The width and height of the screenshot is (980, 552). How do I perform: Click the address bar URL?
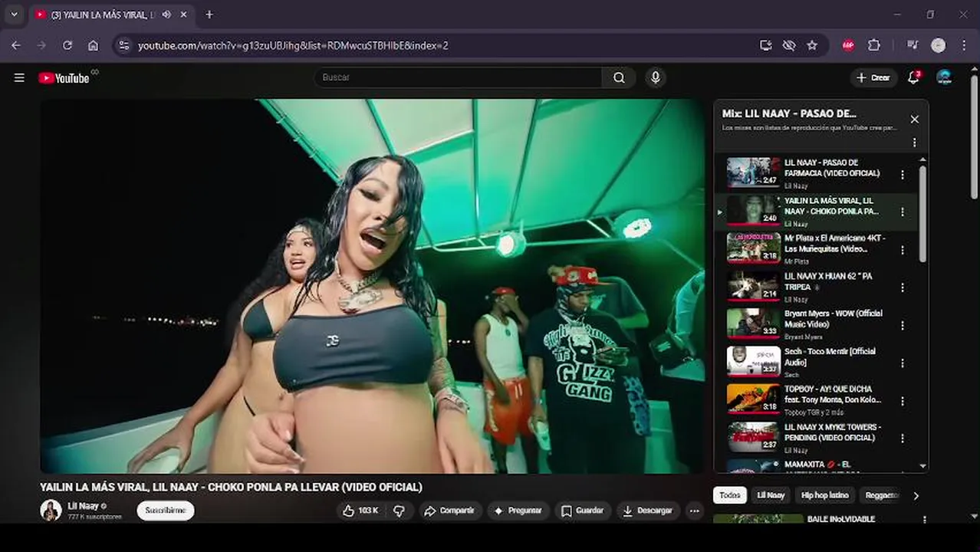[x=293, y=45]
